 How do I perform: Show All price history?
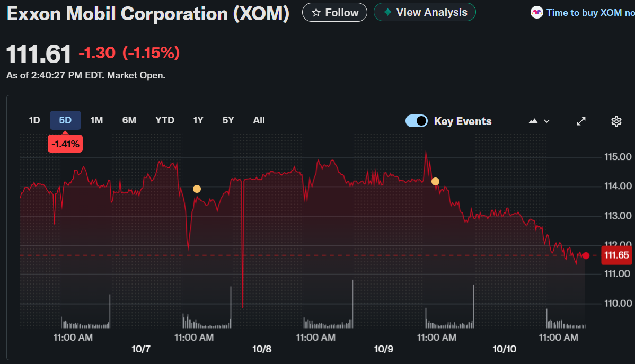[x=259, y=120]
